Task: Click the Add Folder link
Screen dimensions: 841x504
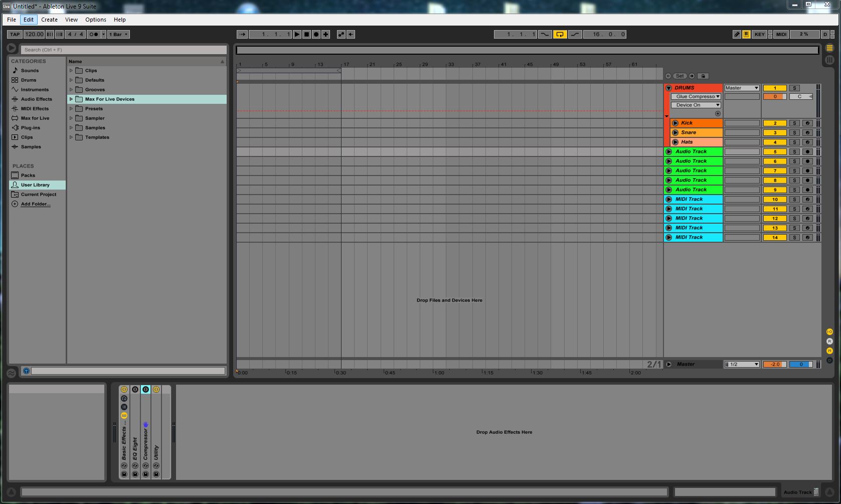Action: [x=36, y=204]
